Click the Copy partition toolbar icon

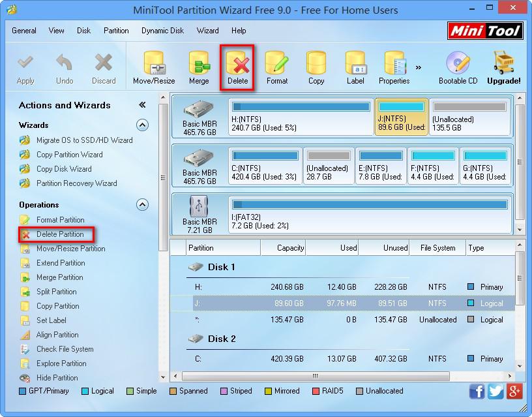click(316, 65)
